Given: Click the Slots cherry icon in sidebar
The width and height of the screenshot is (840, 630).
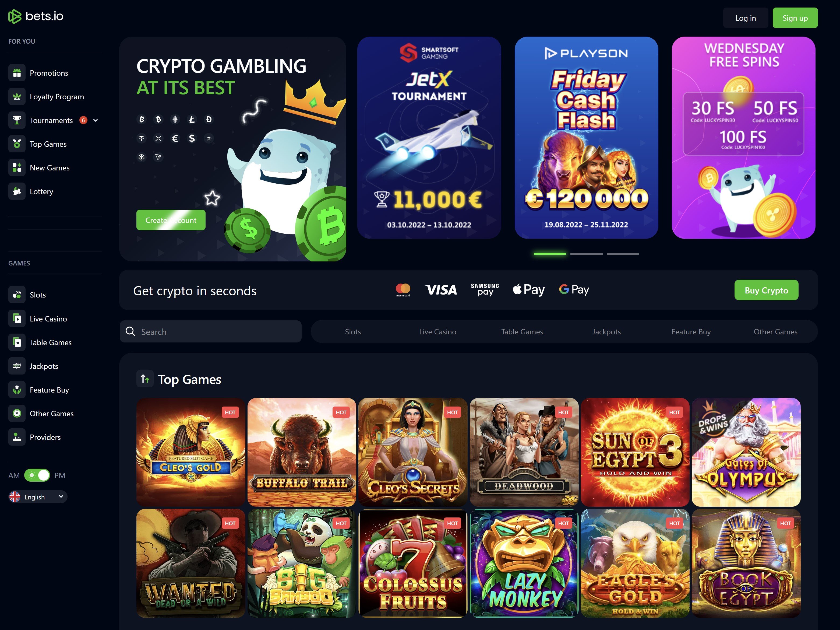Looking at the screenshot, I should pos(17,295).
